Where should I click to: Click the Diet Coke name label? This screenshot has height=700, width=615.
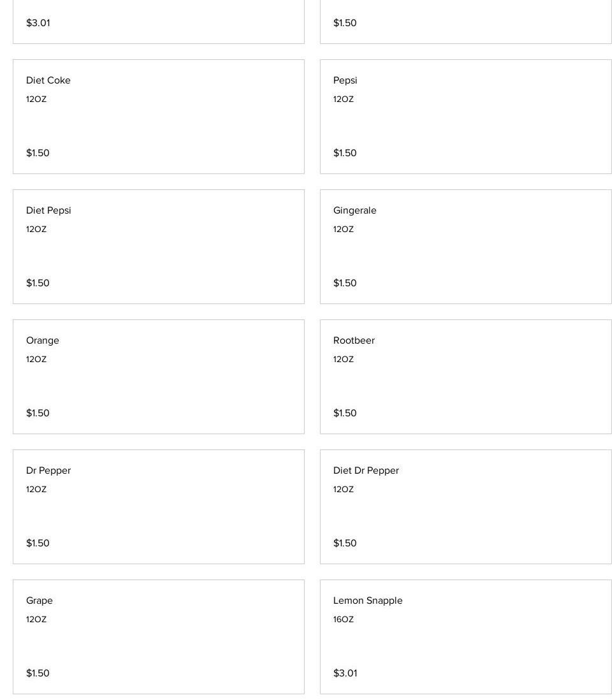coord(48,80)
